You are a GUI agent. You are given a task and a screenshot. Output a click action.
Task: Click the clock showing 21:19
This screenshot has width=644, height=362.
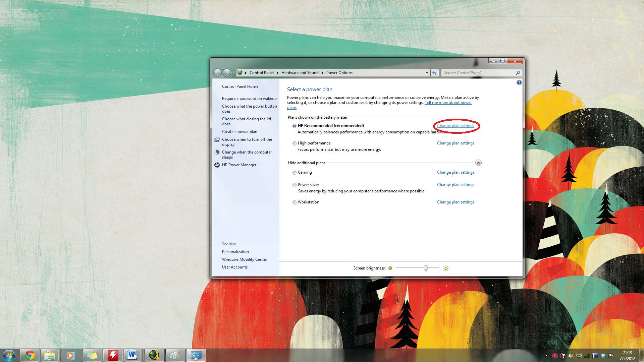coord(627,356)
